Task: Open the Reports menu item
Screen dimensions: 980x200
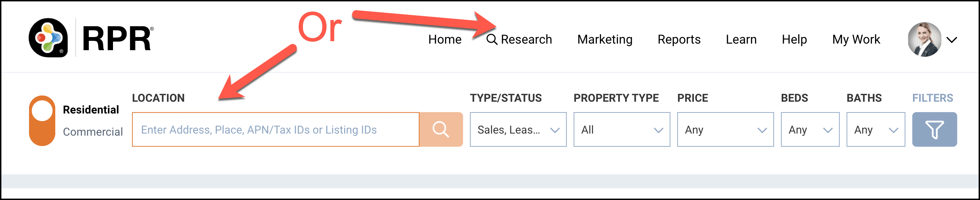Action: point(679,39)
